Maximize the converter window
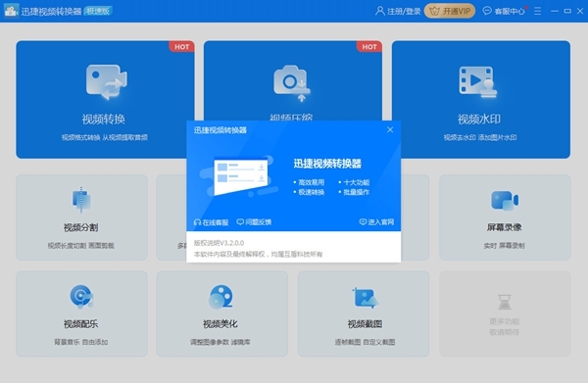 pos(567,11)
